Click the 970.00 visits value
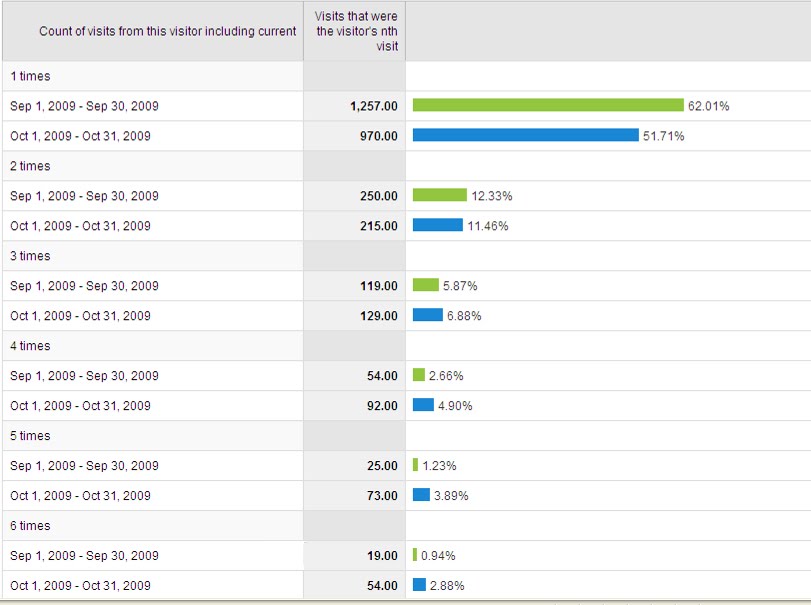811x605 pixels. [379, 136]
